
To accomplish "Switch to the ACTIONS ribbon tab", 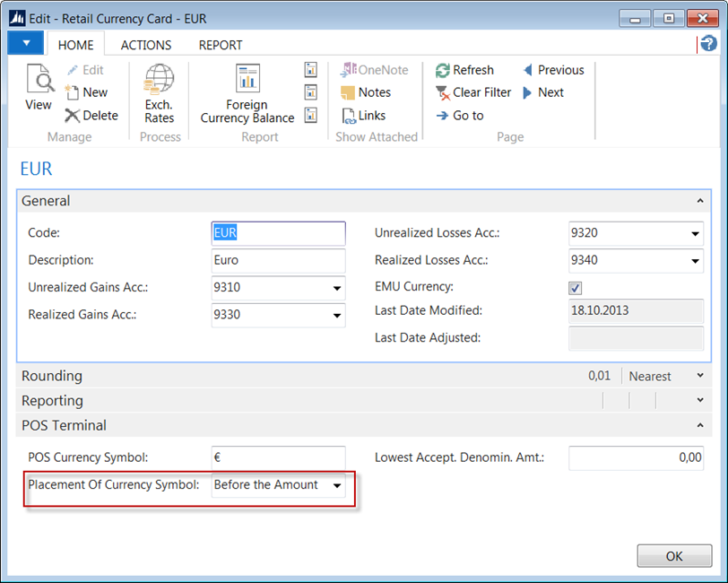I will pyautogui.click(x=146, y=45).
